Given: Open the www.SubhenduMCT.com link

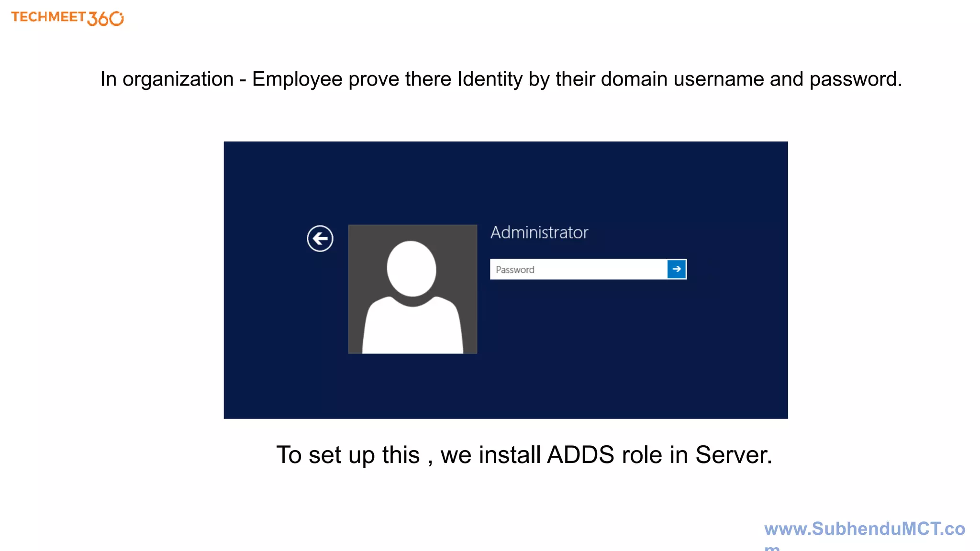Looking at the screenshot, I should click(x=864, y=535).
